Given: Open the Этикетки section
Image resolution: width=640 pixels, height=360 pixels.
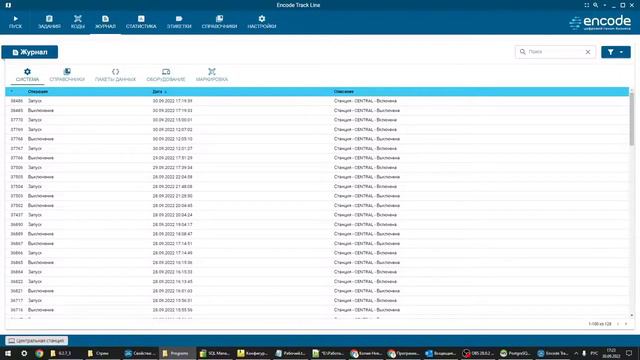Looking at the screenshot, I should click(x=179, y=22).
